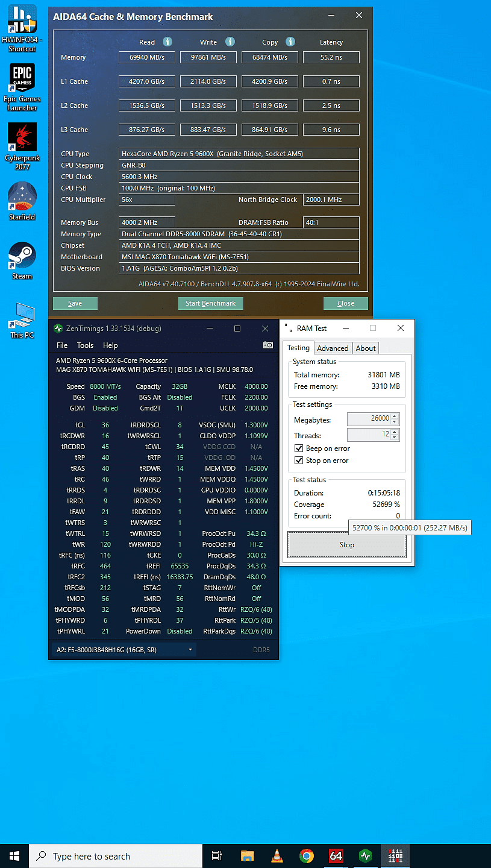The width and height of the screenshot is (491, 868).
Task: Click the MEM VDD value 1.4500V
Action: [255, 468]
